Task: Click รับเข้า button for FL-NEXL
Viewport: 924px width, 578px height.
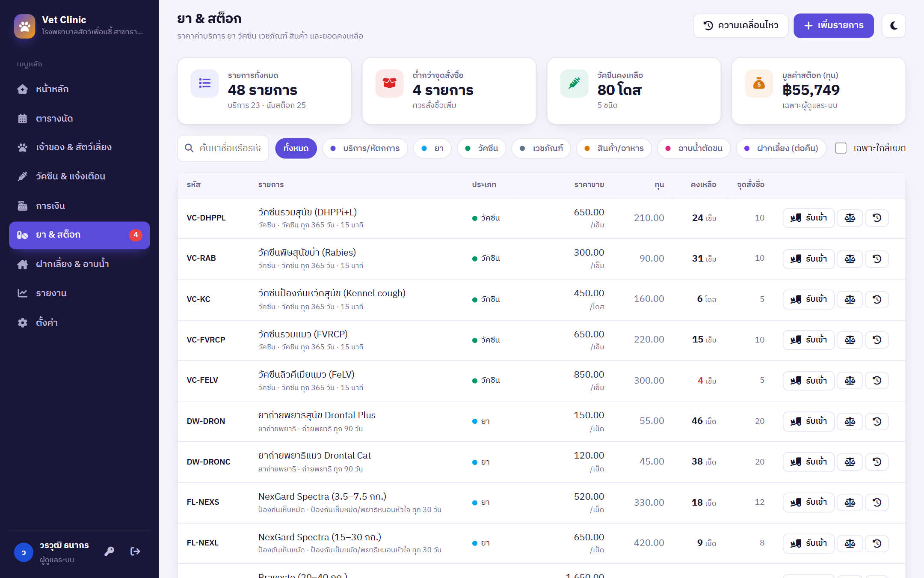Action: [x=808, y=543]
